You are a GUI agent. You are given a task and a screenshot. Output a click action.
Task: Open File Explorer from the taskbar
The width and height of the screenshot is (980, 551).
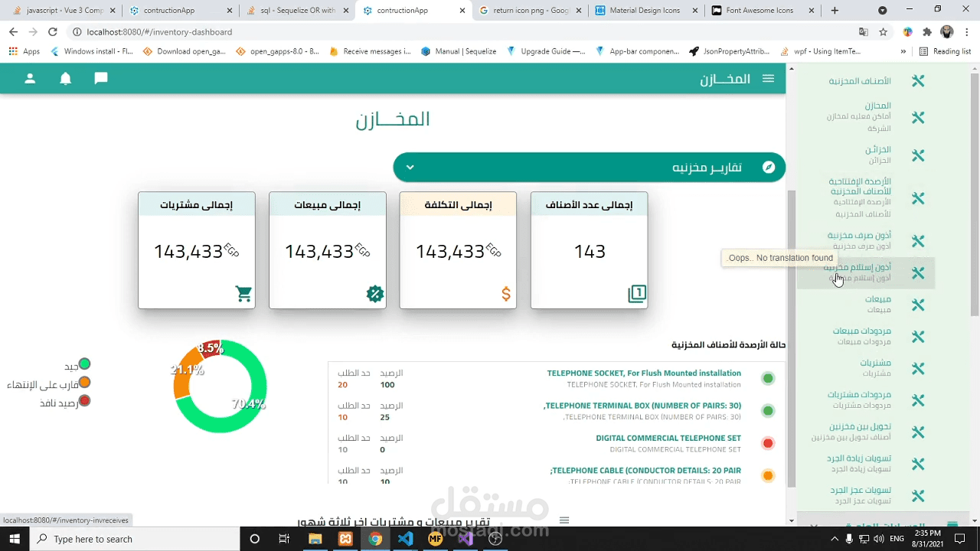[x=315, y=539]
